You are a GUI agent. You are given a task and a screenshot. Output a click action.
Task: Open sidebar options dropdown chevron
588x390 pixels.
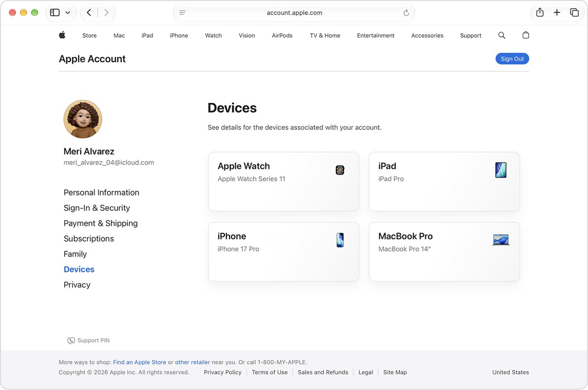68,13
